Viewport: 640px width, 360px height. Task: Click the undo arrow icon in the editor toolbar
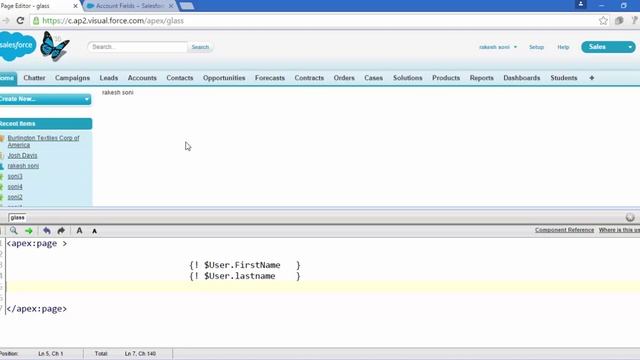[47, 231]
